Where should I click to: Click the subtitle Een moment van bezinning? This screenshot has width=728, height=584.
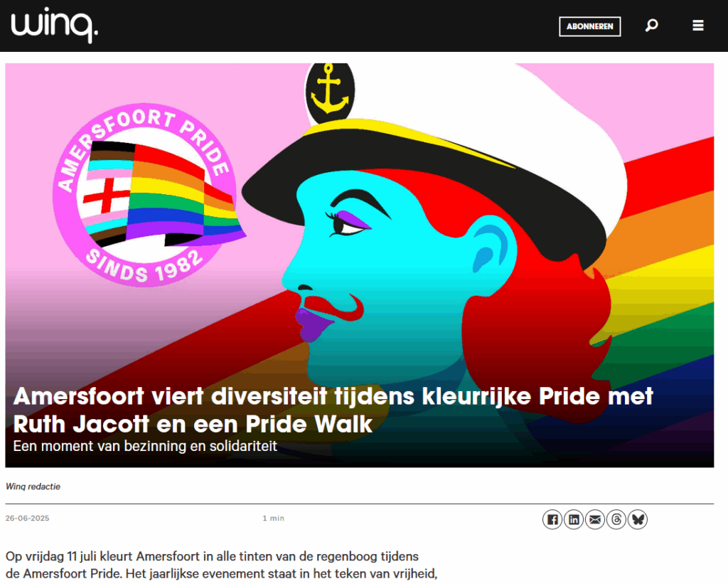[x=145, y=446]
